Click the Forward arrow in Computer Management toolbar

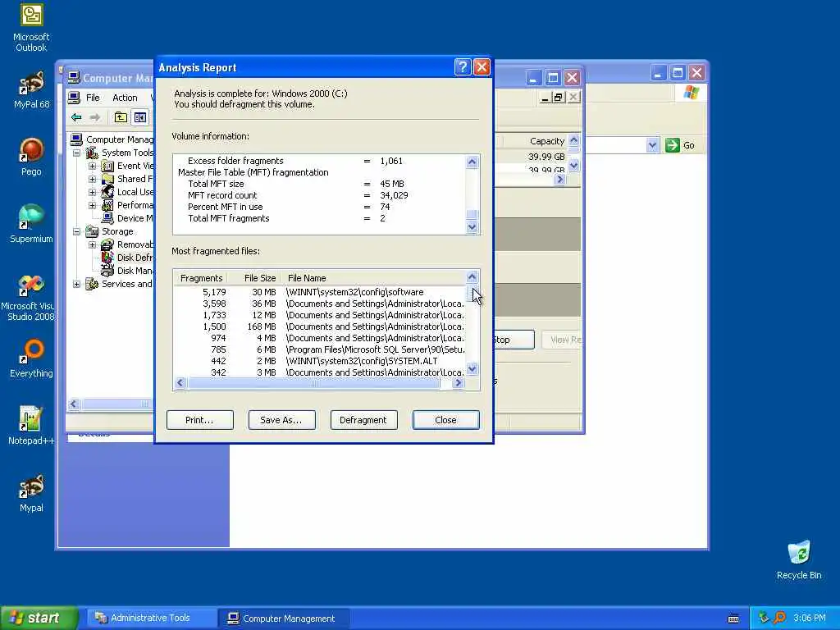[95, 117]
